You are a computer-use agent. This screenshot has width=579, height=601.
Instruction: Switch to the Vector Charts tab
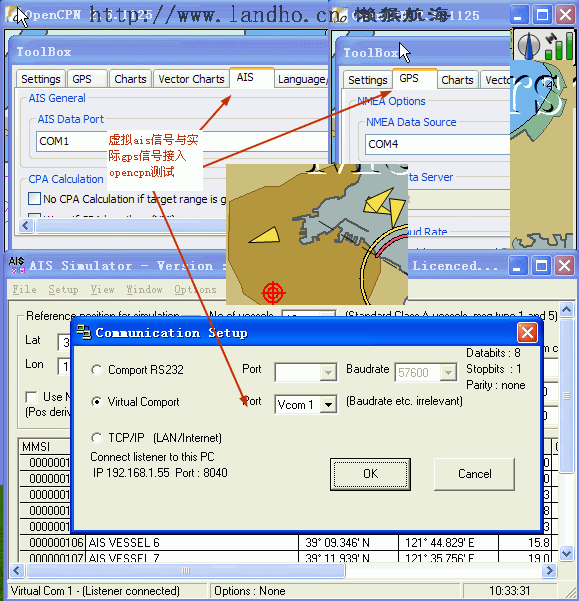pyautogui.click(x=191, y=79)
